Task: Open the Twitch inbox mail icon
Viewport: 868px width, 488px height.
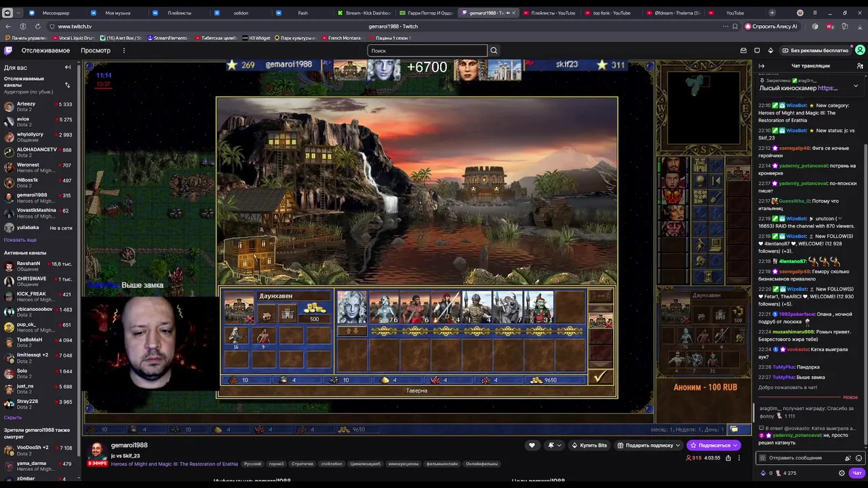Action: coord(743,50)
